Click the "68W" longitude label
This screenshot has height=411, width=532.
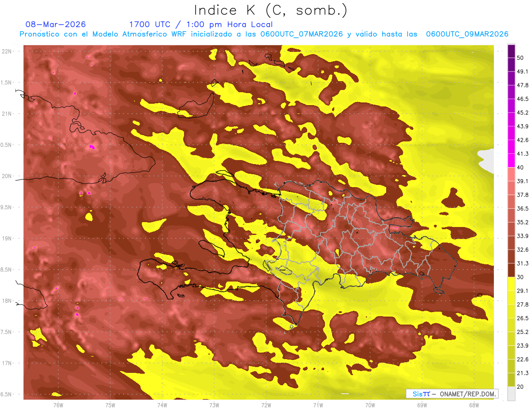(474, 405)
